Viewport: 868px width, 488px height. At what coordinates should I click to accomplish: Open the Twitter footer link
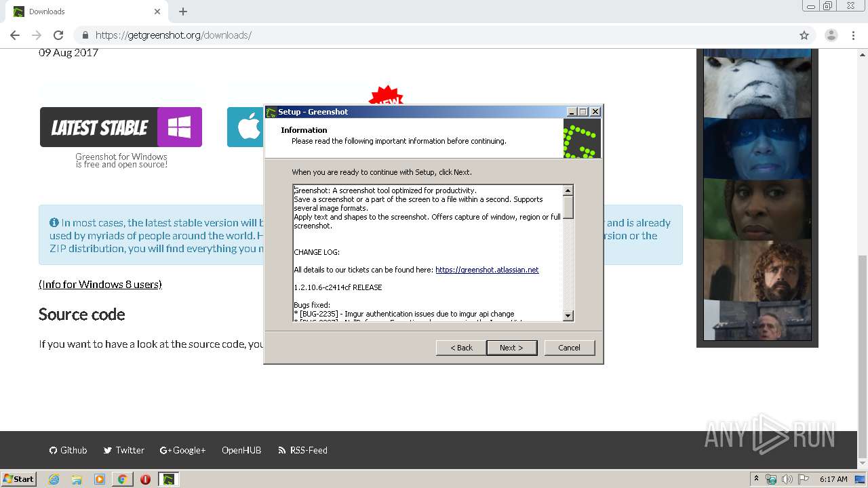123,450
